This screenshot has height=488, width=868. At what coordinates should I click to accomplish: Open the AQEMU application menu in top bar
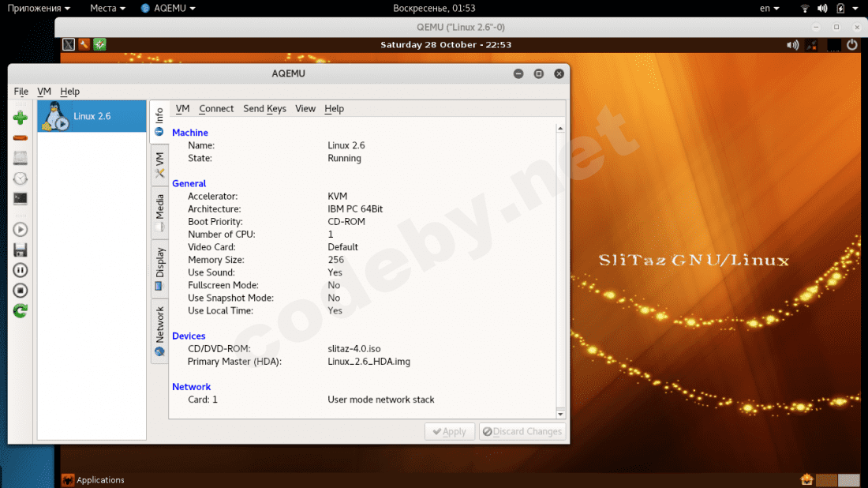(x=168, y=9)
